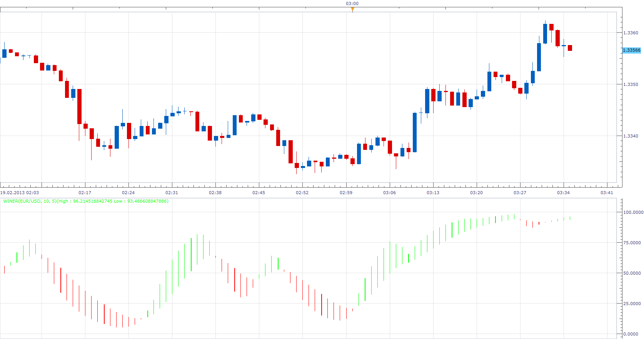Screen dimensions: 644x339
Task: Click the 03:34 time axis label
Action: click(x=563, y=193)
